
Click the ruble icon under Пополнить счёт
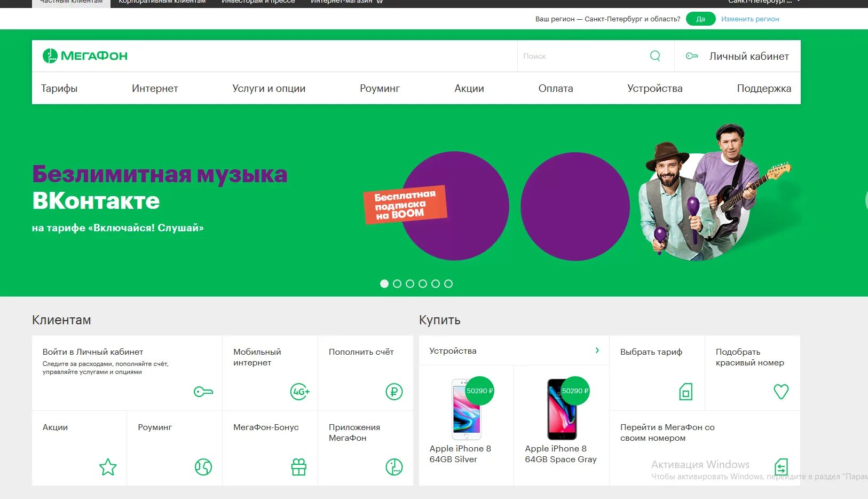(x=394, y=392)
